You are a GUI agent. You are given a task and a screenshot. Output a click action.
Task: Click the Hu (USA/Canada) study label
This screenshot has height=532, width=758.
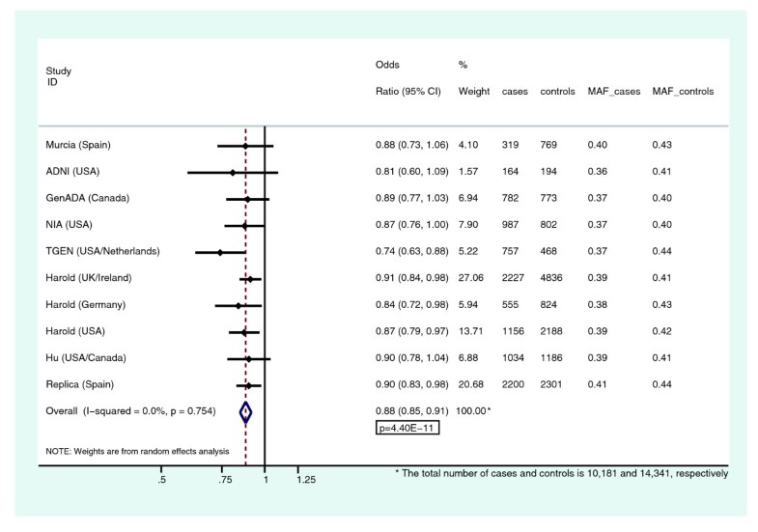[86, 358]
